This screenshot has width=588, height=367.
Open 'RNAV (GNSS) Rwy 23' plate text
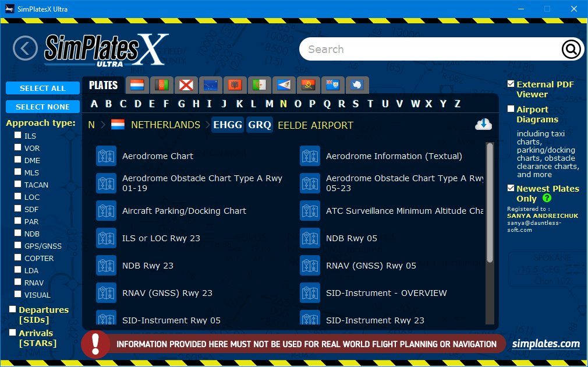coord(167,293)
